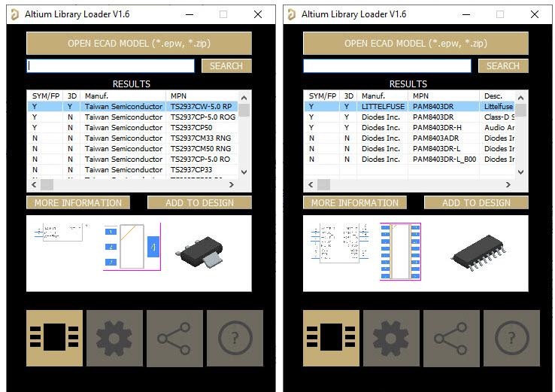Click the footprint preview in right window

(x=400, y=251)
